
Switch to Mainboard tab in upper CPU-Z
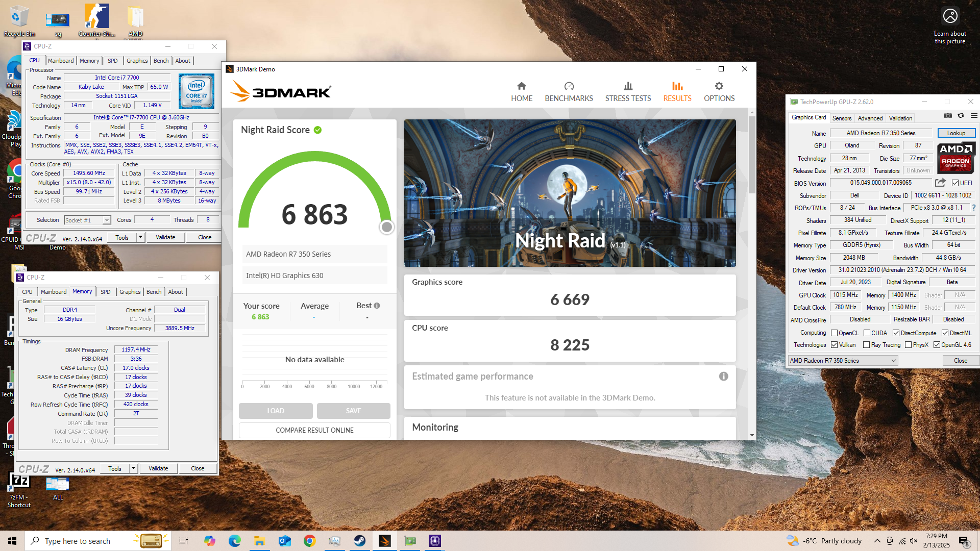(x=61, y=61)
